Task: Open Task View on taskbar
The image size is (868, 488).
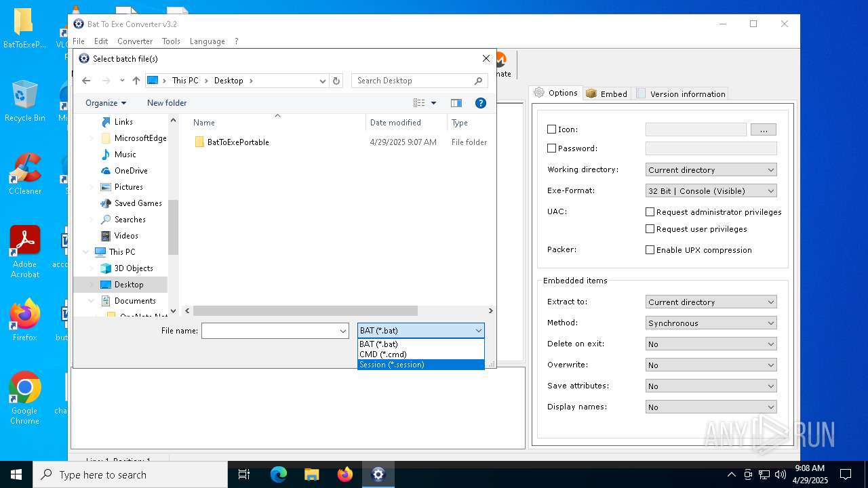Action: tap(244, 474)
